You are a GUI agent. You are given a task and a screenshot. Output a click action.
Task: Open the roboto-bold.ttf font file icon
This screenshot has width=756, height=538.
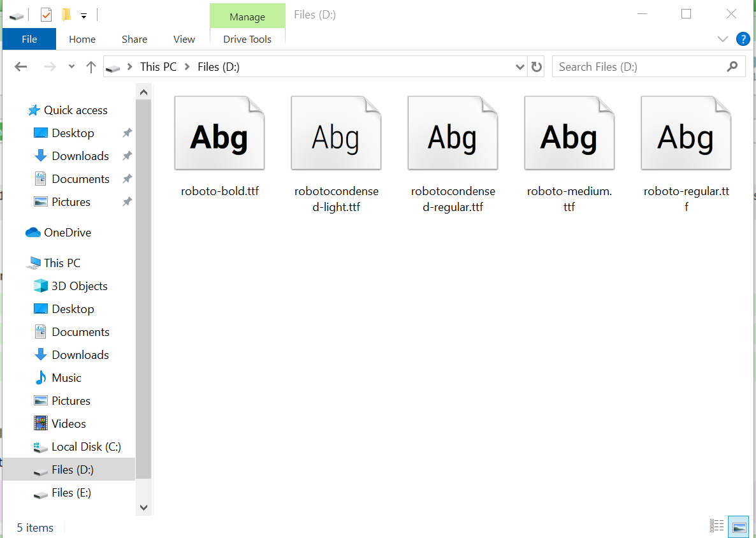coord(219,133)
